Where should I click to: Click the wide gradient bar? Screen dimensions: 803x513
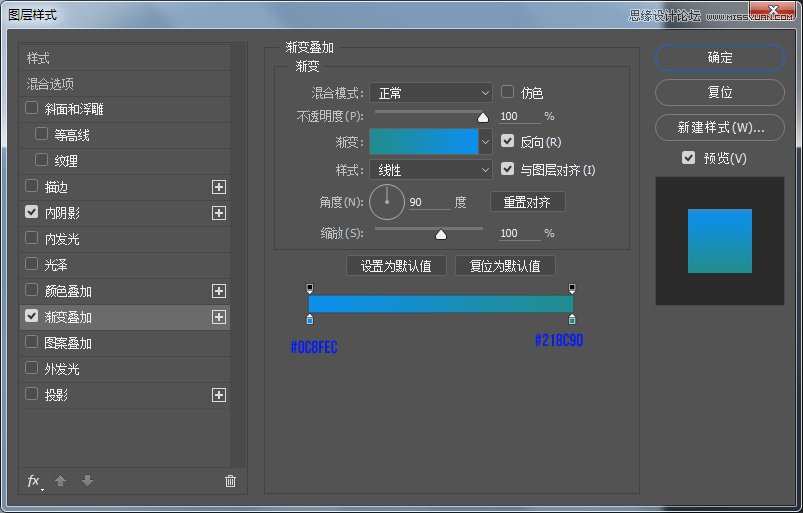point(441,304)
